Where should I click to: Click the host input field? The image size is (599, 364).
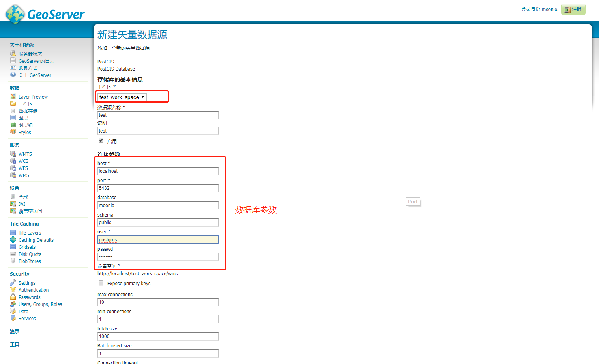tap(157, 171)
